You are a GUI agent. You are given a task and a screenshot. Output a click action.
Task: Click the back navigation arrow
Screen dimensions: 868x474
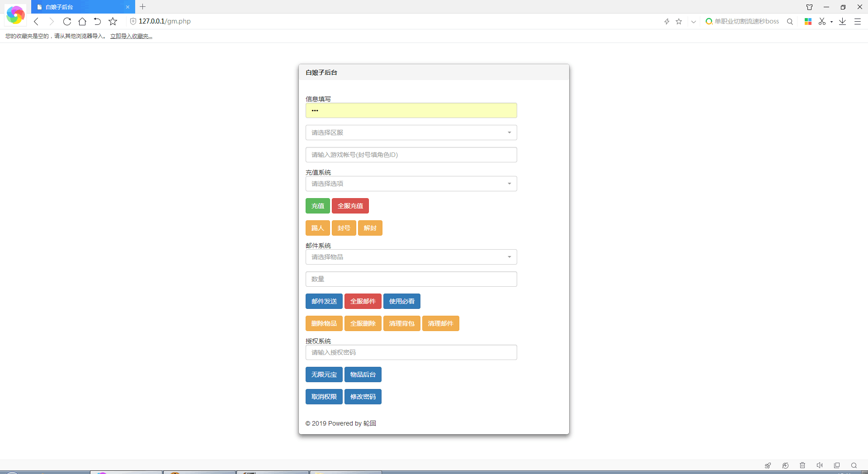click(x=36, y=21)
